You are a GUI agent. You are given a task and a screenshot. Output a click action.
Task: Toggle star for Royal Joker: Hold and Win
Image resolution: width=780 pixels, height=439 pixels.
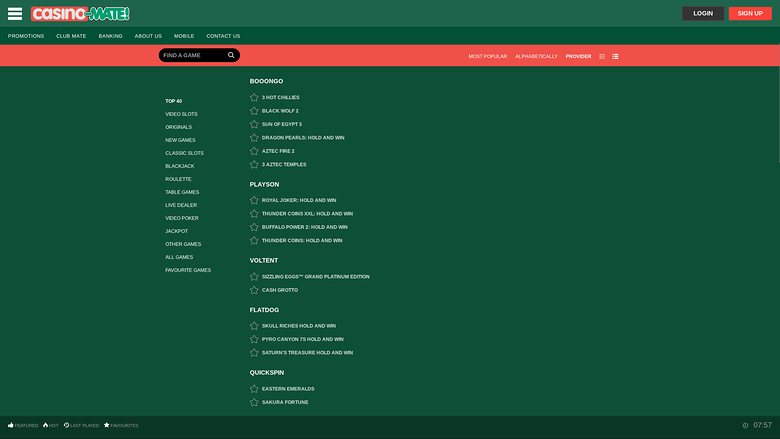[254, 200]
